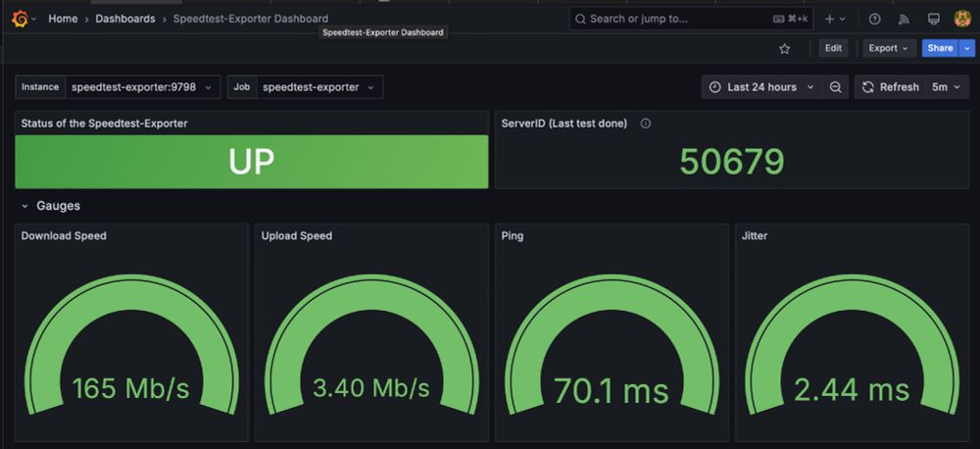Click the clock icon in time picker
The width and height of the screenshot is (980, 449).
(x=715, y=87)
